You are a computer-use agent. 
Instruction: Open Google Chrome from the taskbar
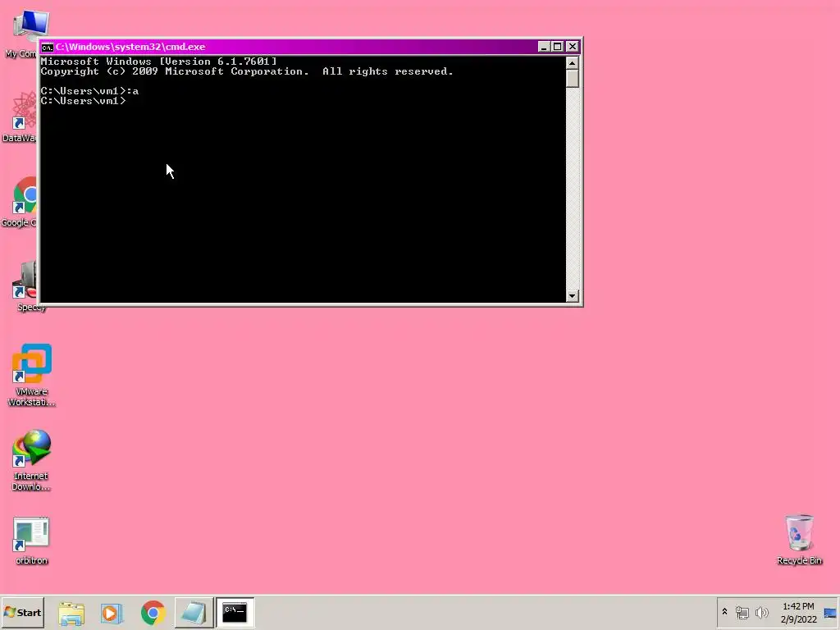click(153, 613)
